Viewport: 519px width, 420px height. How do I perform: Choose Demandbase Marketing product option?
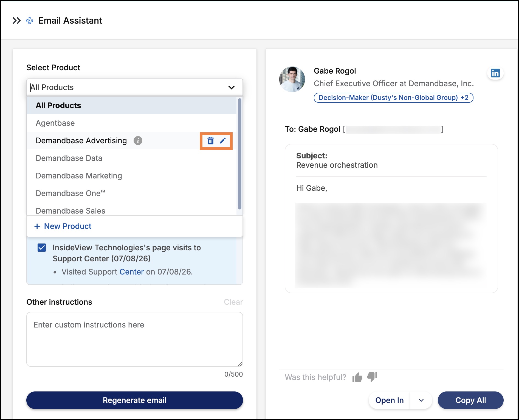[x=132, y=176]
